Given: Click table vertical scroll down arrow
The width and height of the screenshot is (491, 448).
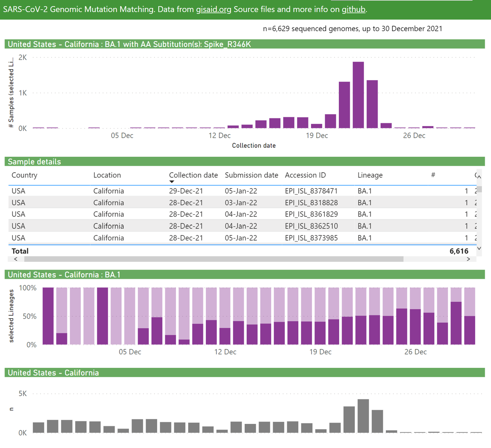Looking at the screenshot, I should tap(479, 248).
